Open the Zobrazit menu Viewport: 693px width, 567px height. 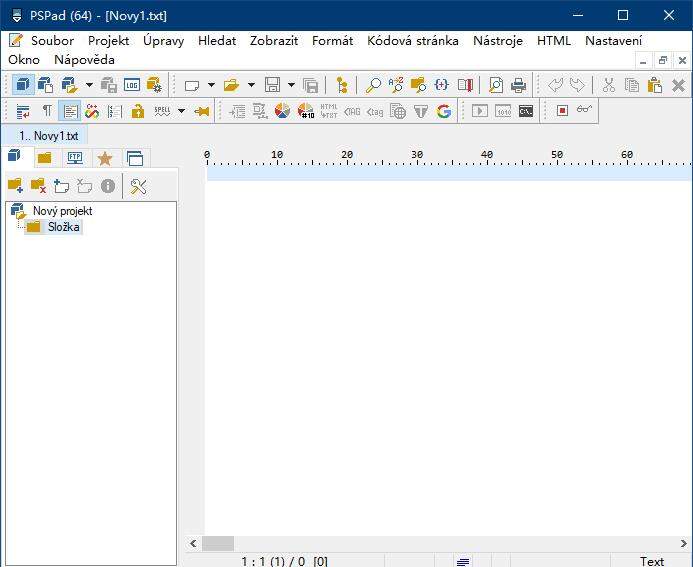274,41
